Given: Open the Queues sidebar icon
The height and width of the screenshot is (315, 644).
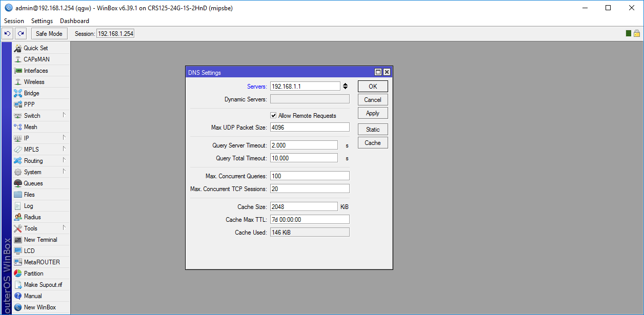Looking at the screenshot, I should pos(18,183).
